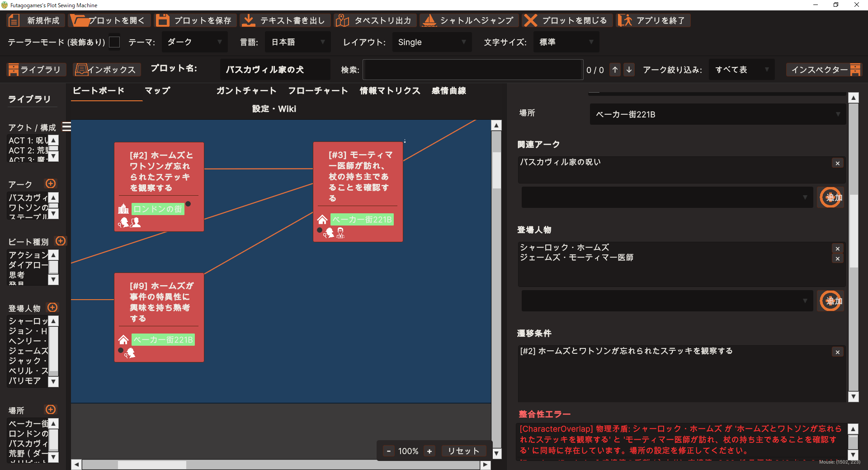Screen dimensions: 868x470
Task: Click the プロット名 field バスカヴィル家の犬
Action: pos(275,70)
